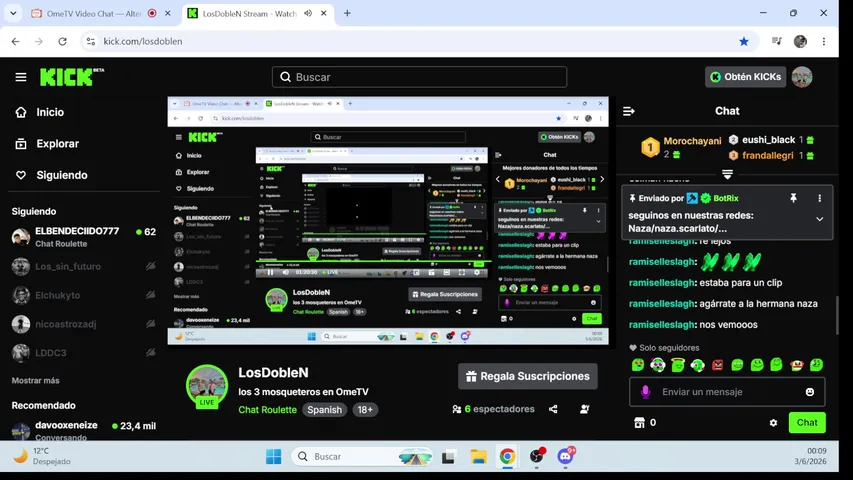Insert the heart-eyes green emote

638,365
